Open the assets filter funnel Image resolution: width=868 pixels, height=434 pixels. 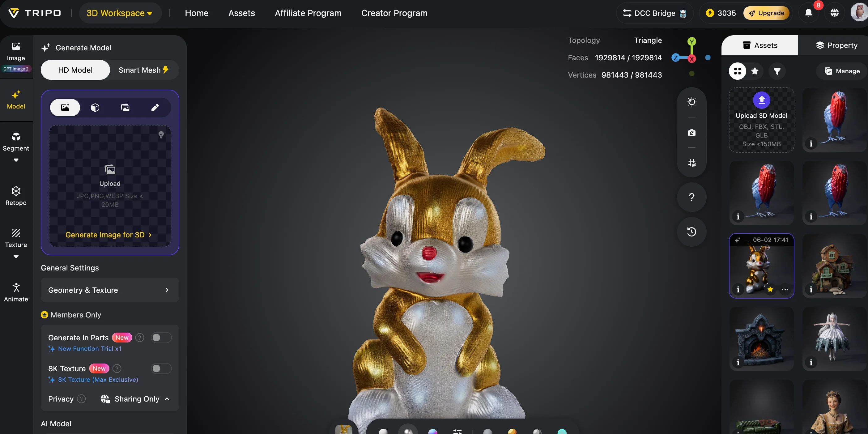[x=777, y=71]
